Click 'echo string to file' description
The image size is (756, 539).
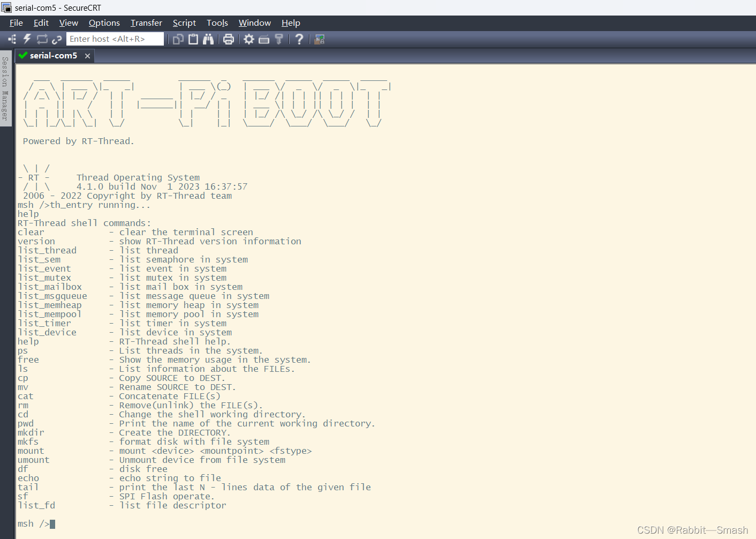[170, 478]
